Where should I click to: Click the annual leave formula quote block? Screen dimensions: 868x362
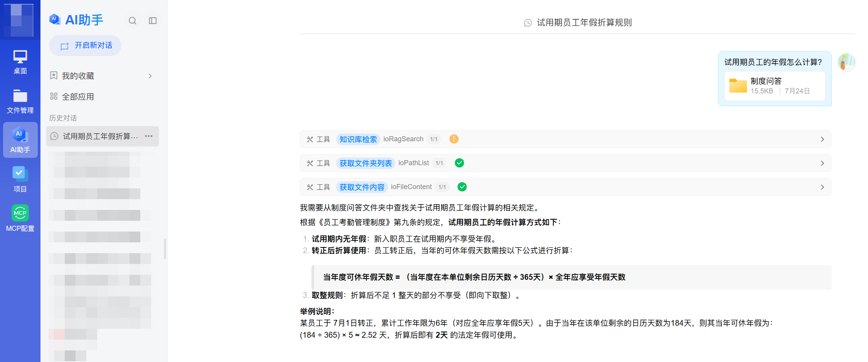pyautogui.click(x=571, y=277)
